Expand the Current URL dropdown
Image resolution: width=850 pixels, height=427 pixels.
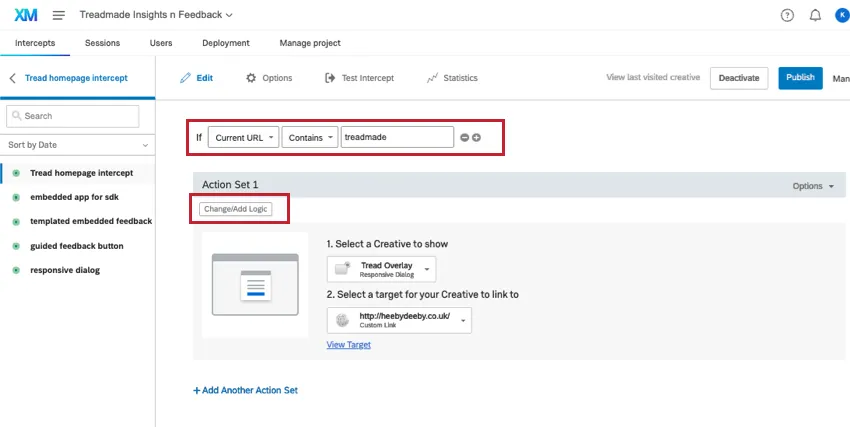coord(242,137)
